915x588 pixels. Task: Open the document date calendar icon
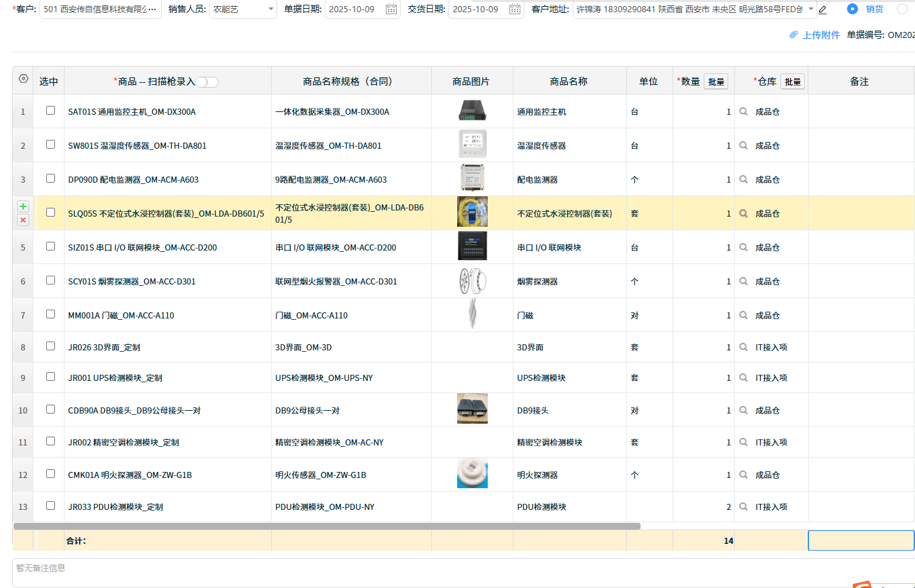click(x=391, y=10)
